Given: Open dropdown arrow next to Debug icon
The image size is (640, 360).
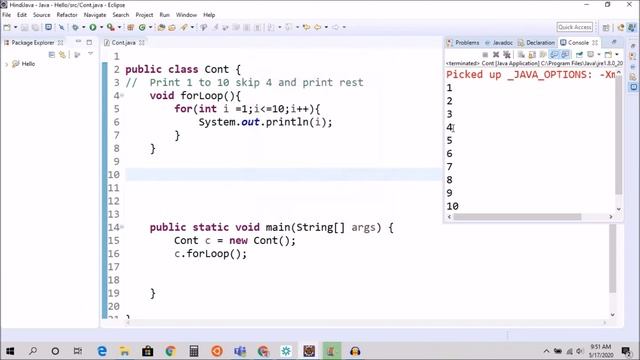Looking at the screenshot, I should point(83,27).
